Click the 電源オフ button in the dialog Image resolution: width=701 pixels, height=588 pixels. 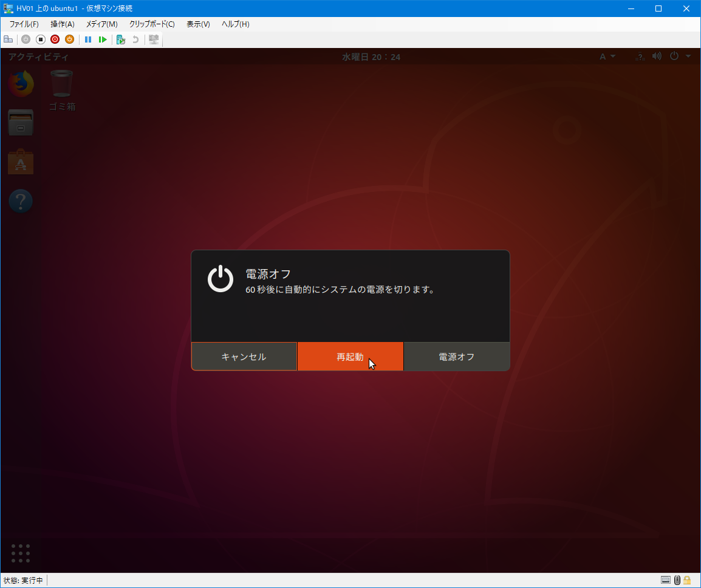click(456, 357)
